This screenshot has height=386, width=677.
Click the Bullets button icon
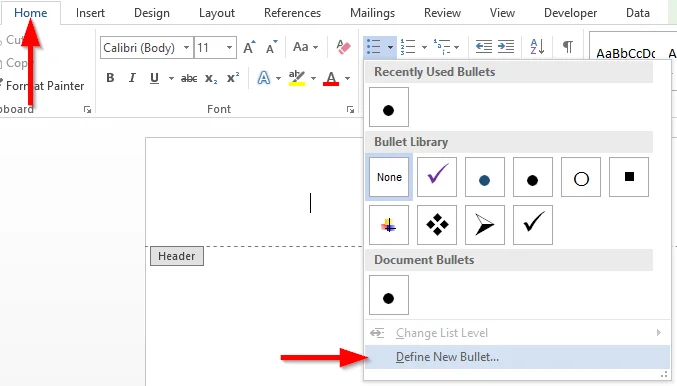[x=374, y=47]
